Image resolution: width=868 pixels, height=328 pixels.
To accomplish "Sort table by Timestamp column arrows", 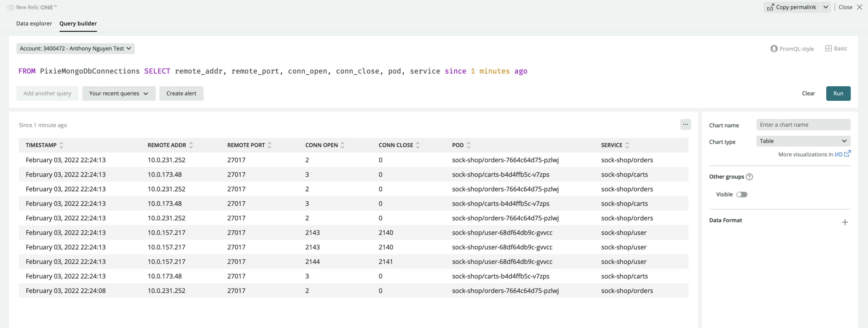I will pyautogui.click(x=61, y=145).
